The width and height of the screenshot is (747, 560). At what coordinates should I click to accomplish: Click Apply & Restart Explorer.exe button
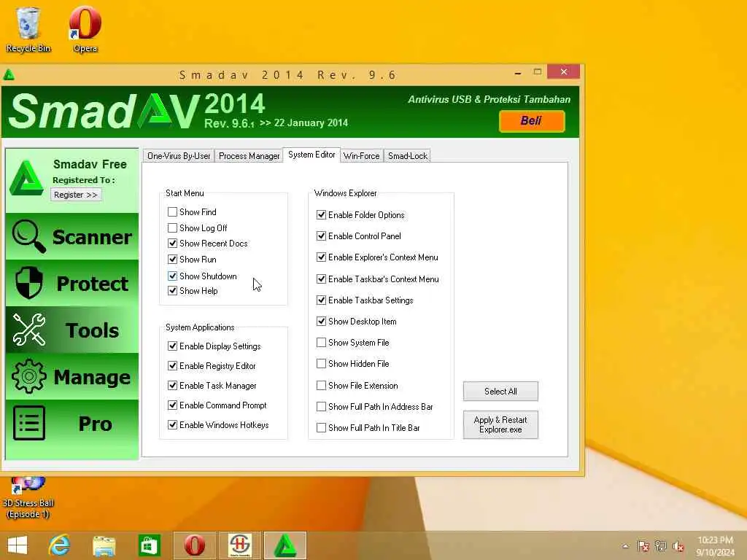click(x=500, y=425)
